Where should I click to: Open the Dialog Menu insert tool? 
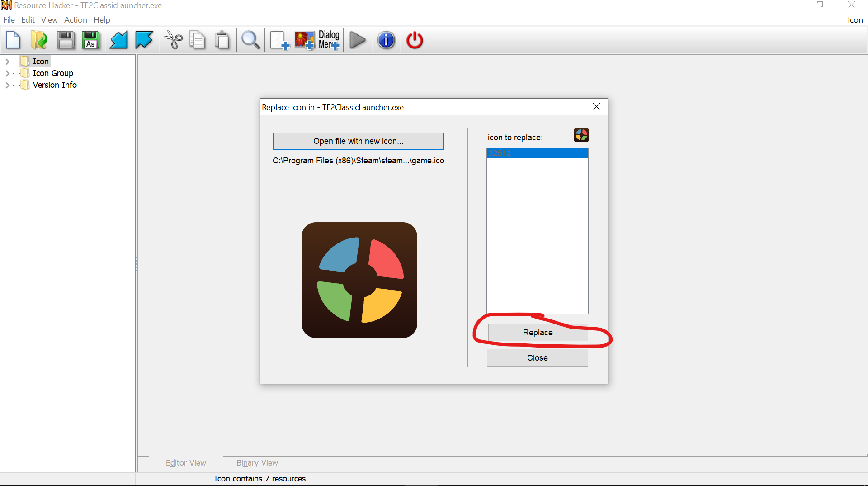(329, 40)
